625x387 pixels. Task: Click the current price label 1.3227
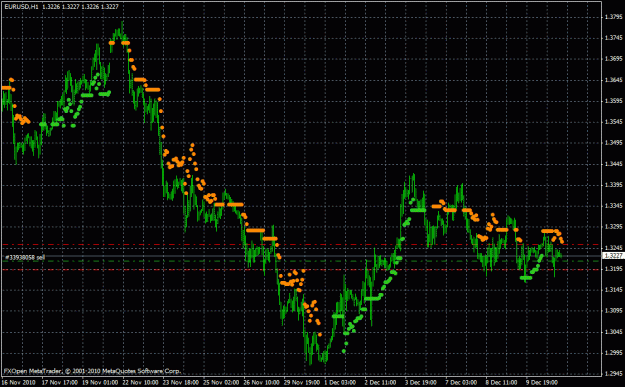(613, 255)
